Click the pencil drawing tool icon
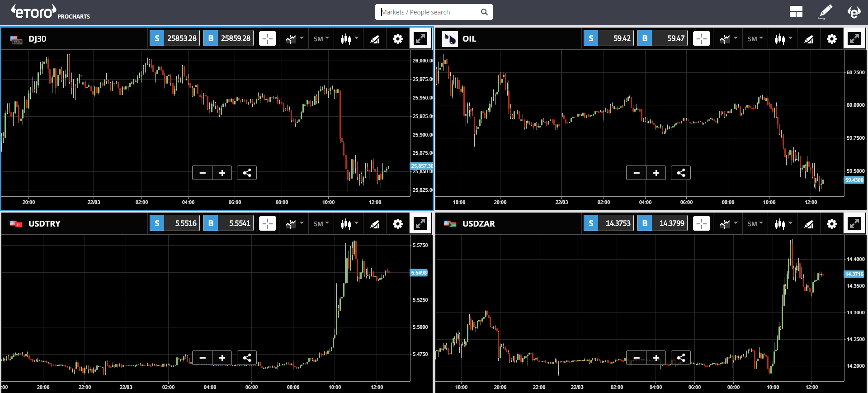This screenshot has width=868, height=393. coord(826,12)
